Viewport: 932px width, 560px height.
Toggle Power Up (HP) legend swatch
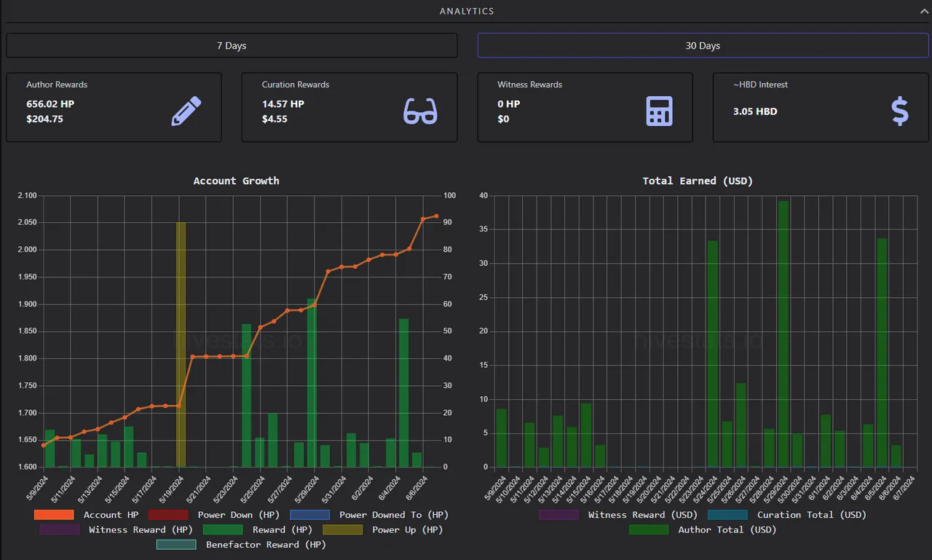(342, 529)
